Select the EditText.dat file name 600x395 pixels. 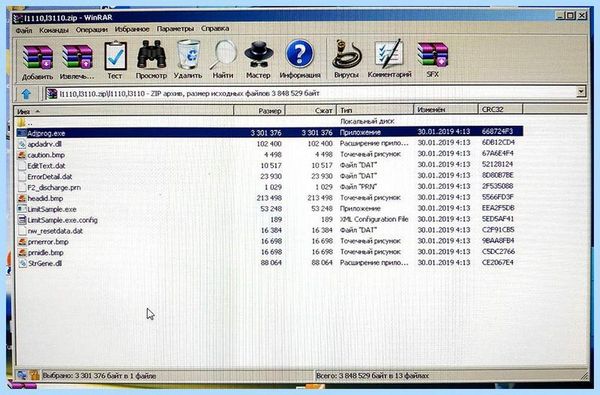(46, 166)
